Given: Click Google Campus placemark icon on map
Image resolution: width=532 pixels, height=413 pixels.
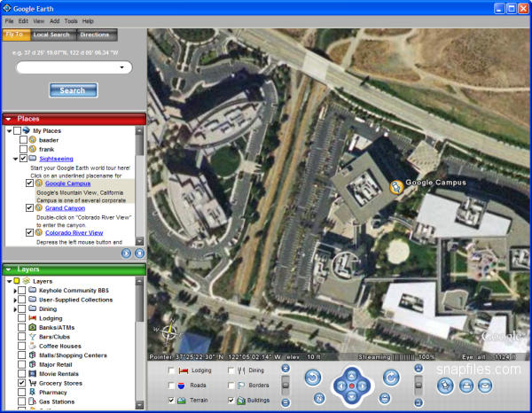Looking at the screenshot, I should pos(396,187).
